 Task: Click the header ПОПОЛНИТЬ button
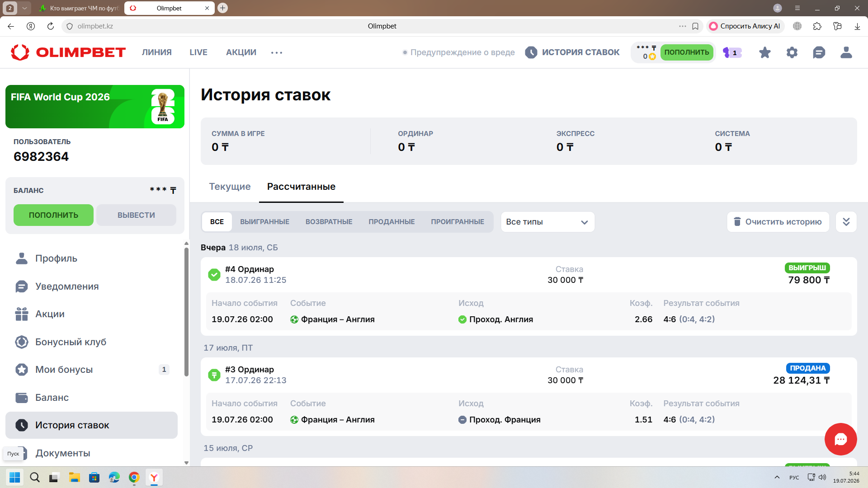[x=687, y=52]
